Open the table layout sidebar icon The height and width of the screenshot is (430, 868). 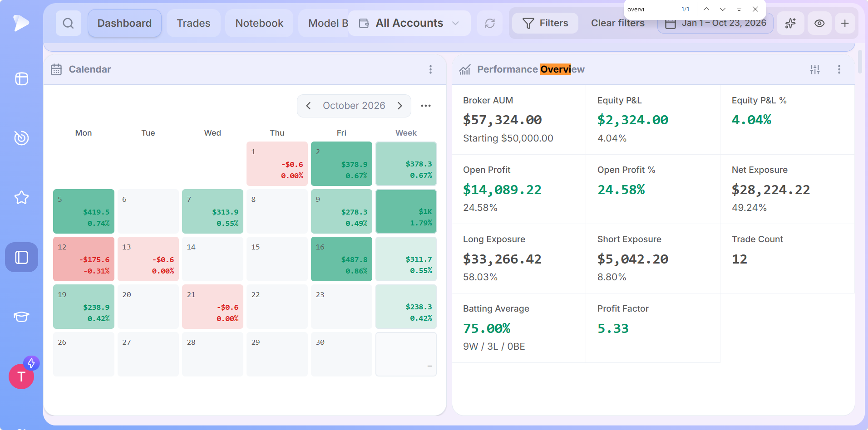tap(21, 79)
